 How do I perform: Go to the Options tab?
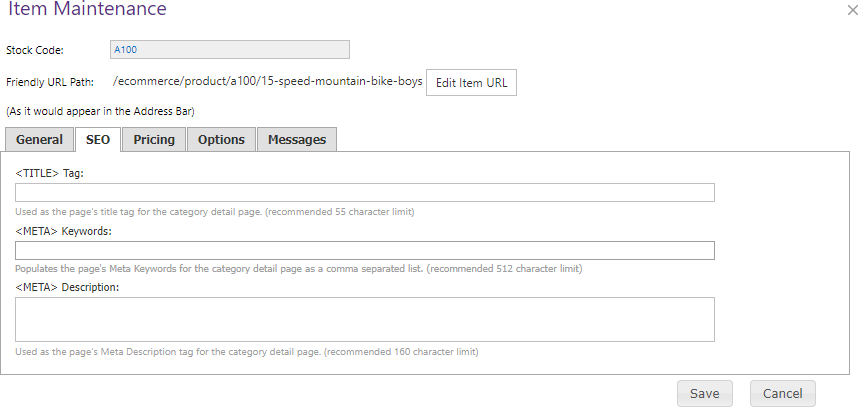click(x=221, y=139)
